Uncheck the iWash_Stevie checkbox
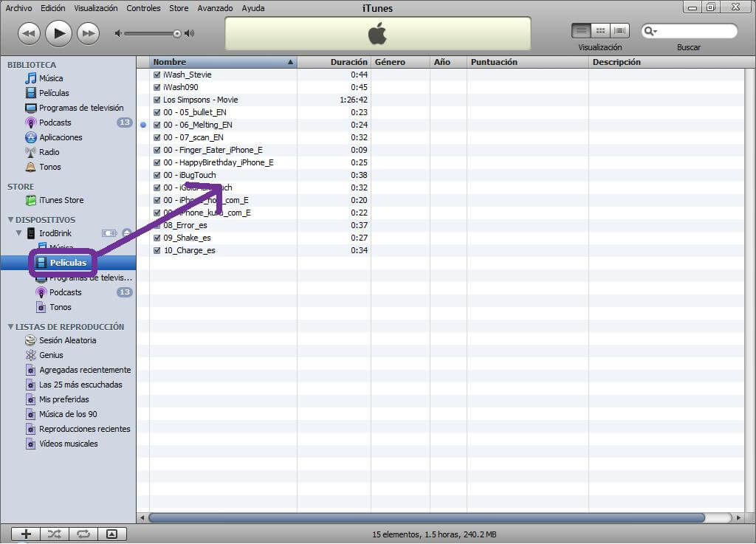Image resolution: width=756 pixels, height=544 pixels. (157, 75)
